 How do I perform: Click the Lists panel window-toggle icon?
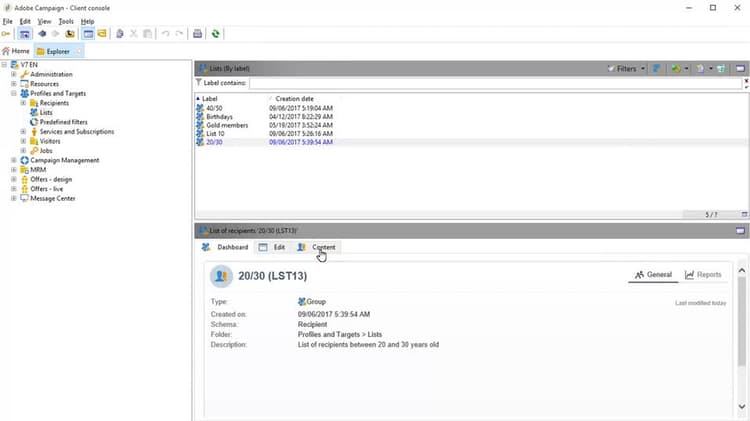coord(740,69)
